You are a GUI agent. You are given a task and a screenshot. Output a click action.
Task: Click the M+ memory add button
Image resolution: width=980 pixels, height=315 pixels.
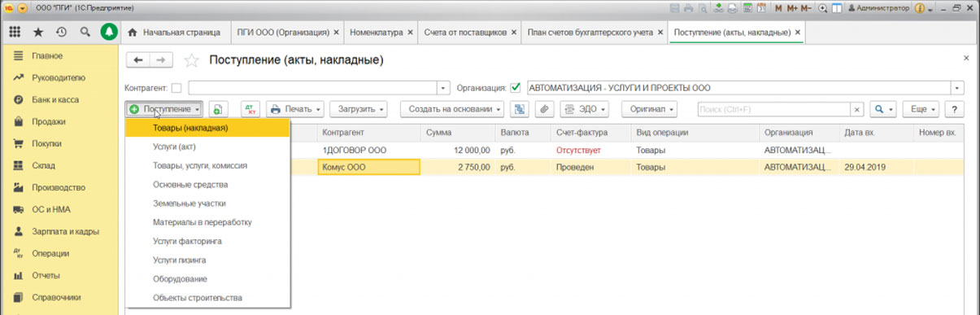click(x=792, y=8)
